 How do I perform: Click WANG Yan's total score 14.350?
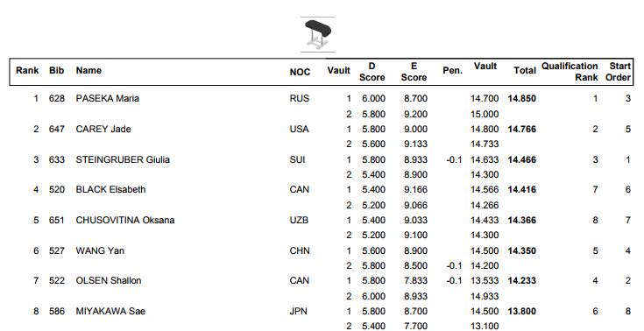click(522, 250)
